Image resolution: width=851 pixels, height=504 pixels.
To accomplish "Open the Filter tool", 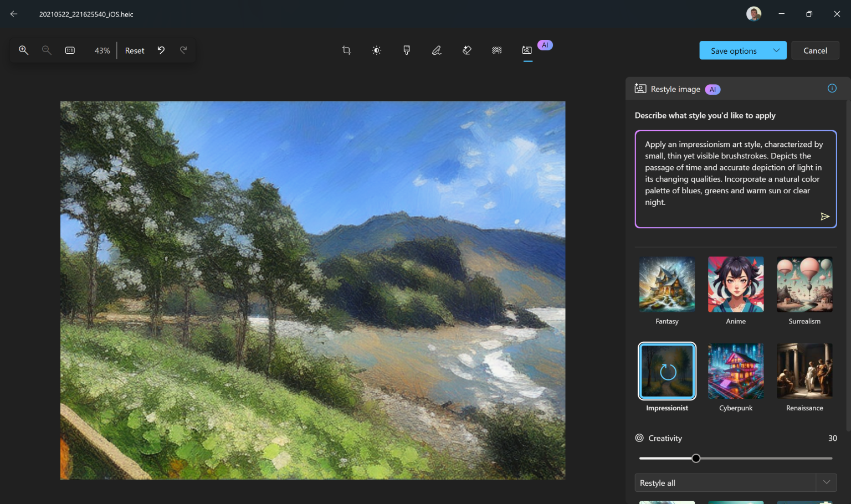I will click(407, 50).
